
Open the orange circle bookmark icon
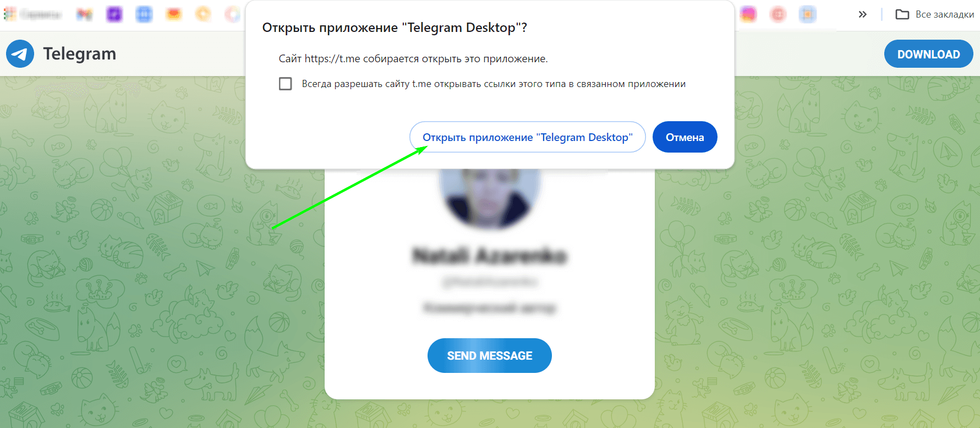[203, 14]
